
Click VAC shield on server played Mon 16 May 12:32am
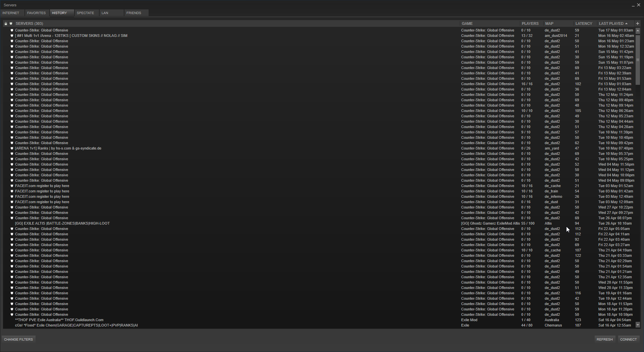pos(12,46)
